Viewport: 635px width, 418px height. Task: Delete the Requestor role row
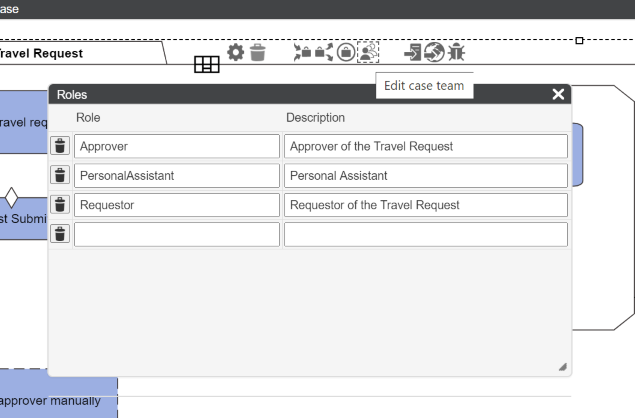[60, 205]
